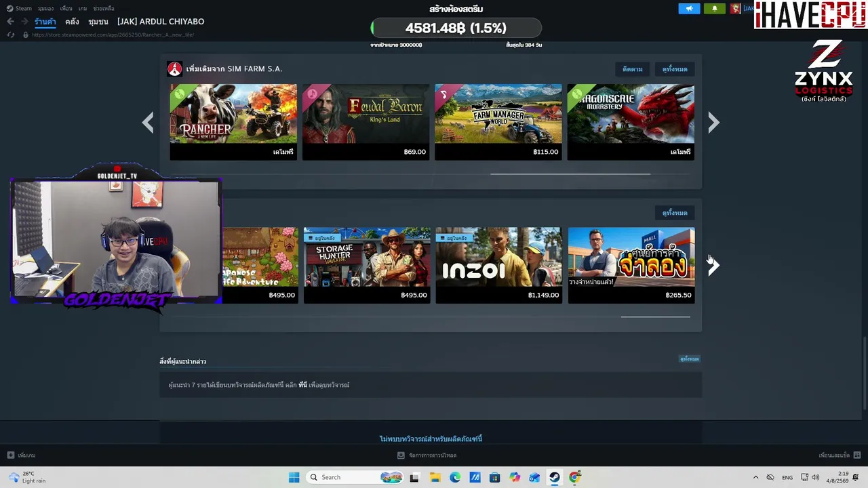The width and height of the screenshot is (868, 488).
Task: Click ดูทั้งหมด above the inZOI row
Action: [x=675, y=213]
